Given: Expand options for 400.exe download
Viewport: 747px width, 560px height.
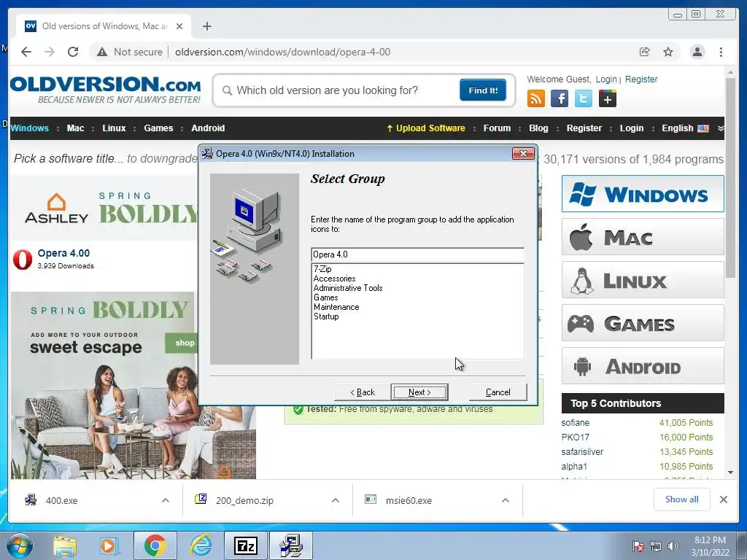Looking at the screenshot, I should [166, 500].
